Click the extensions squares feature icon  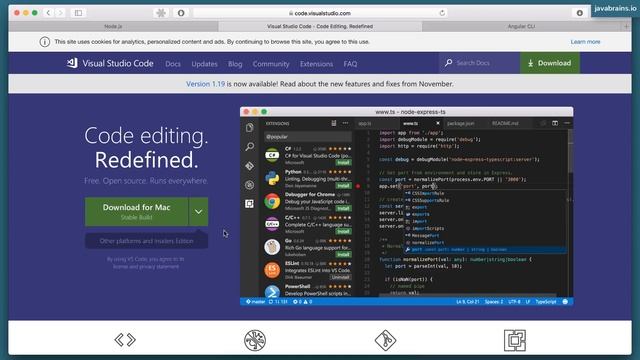coord(515,340)
